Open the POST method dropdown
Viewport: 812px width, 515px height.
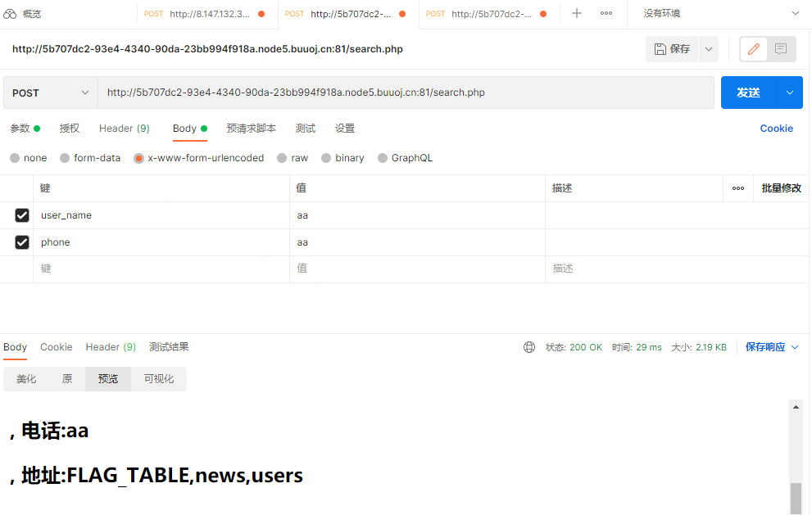point(50,93)
